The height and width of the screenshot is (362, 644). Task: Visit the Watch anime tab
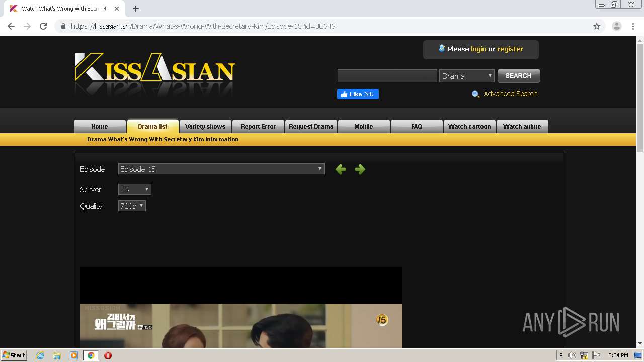(x=522, y=126)
